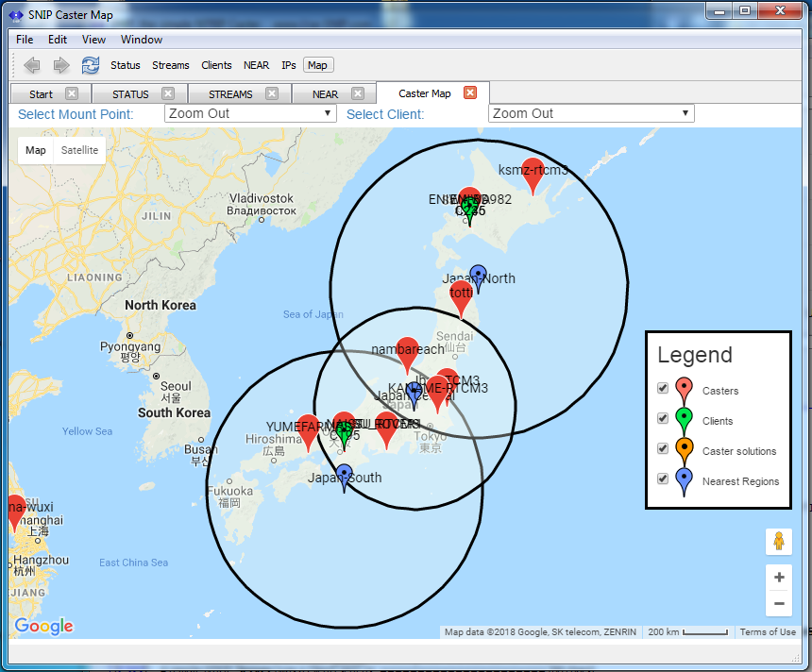This screenshot has width=812, height=672.
Task: Click the NEAR toolbar button
Action: click(256, 65)
